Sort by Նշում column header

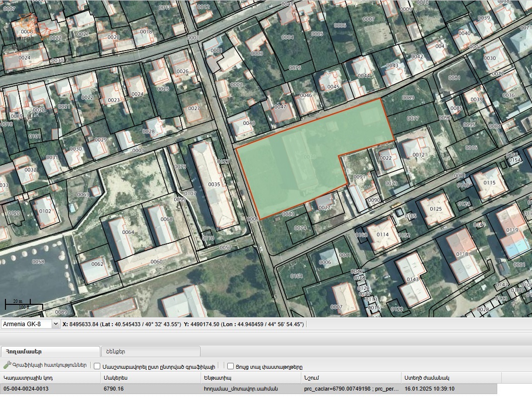click(350, 378)
